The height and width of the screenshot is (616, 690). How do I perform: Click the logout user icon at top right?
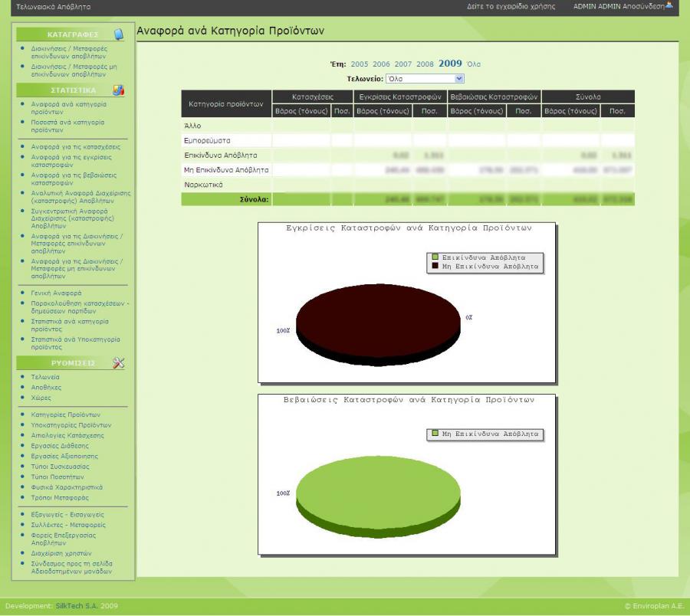[x=669, y=5]
